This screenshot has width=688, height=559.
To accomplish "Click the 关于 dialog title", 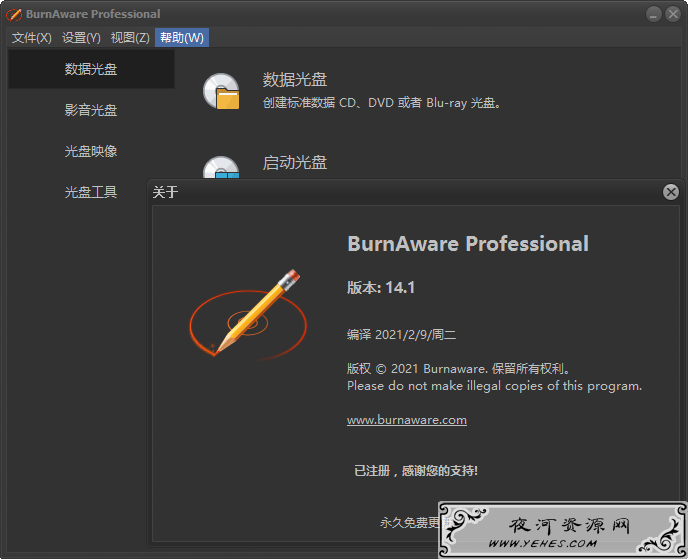I will tap(165, 192).
